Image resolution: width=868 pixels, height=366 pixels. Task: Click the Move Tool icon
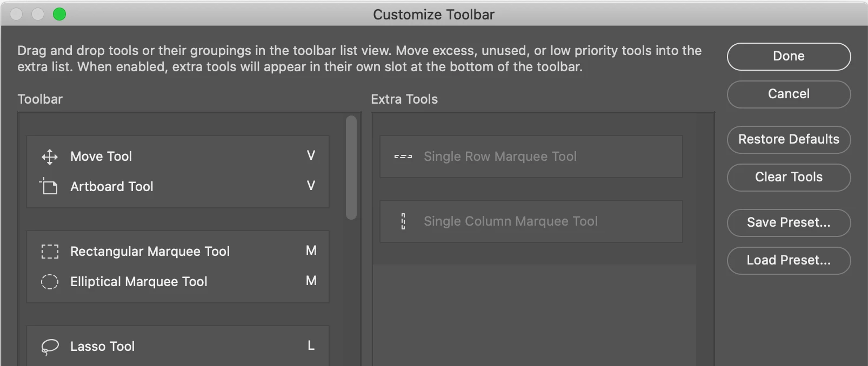[50, 157]
